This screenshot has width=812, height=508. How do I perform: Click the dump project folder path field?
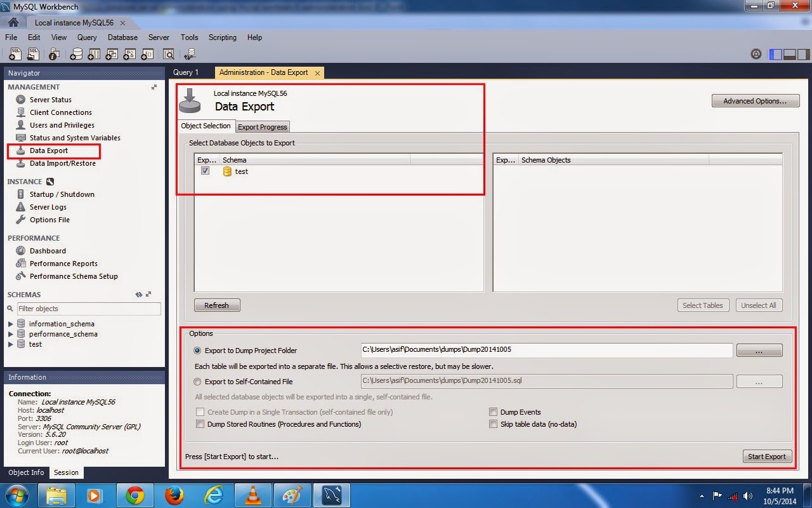coord(547,349)
